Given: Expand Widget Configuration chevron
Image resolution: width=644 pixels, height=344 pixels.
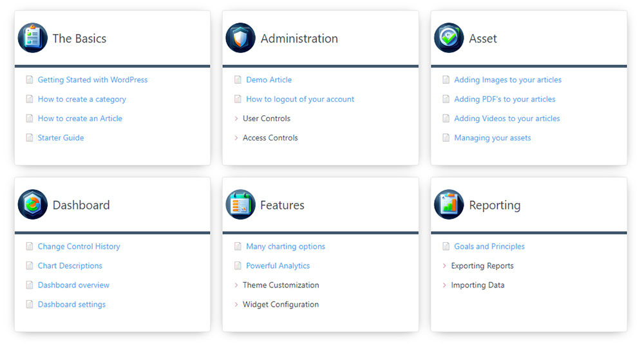Looking at the screenshot, I should point(236,305).
